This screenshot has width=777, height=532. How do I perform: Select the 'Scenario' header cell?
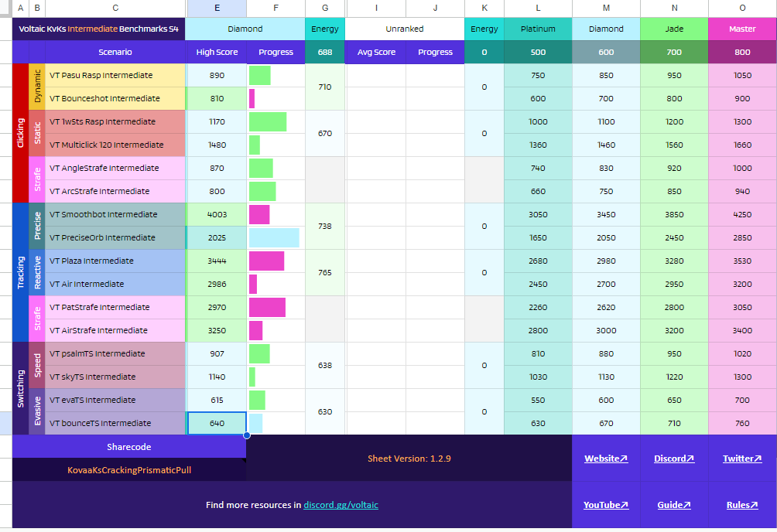click(x=115, y=52)
